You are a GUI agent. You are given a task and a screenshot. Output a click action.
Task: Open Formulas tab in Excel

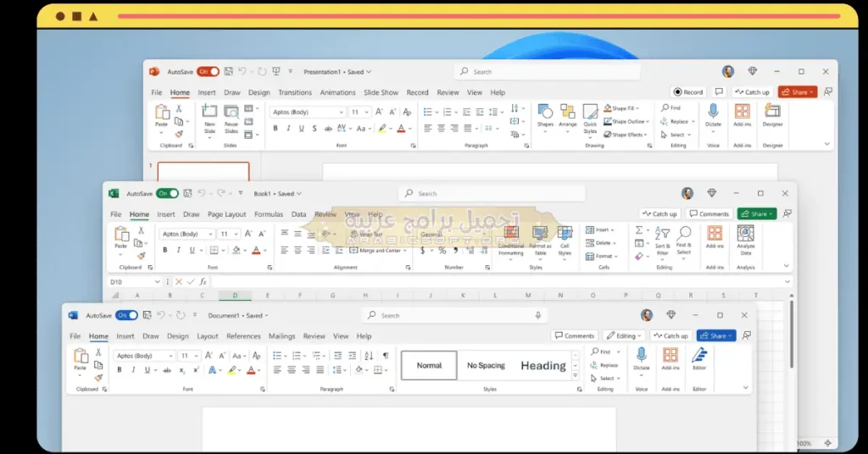269,214
